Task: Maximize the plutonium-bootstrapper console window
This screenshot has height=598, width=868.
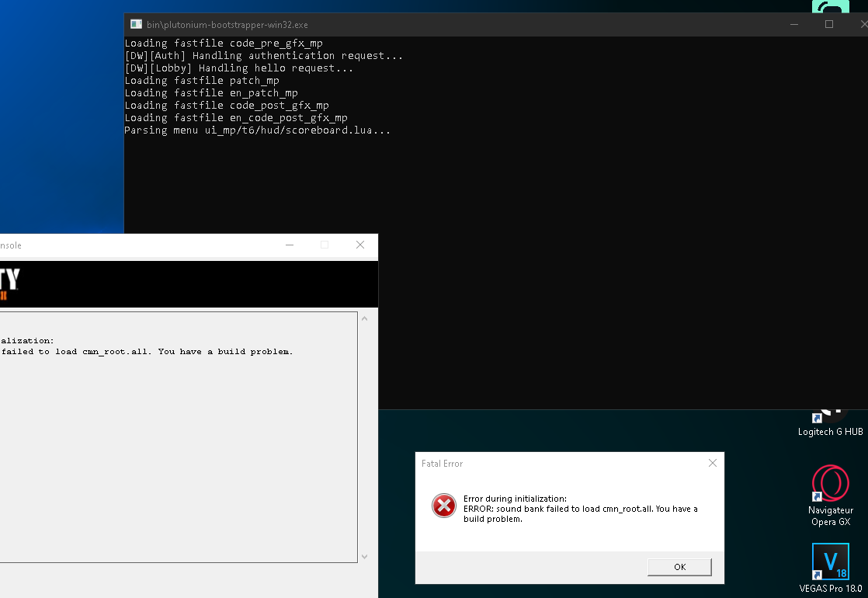Action: coord(829,25)
